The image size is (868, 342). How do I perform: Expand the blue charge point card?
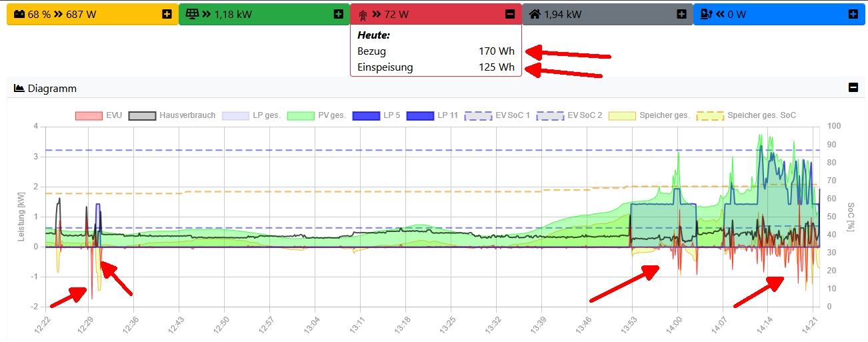pos(853,14)
